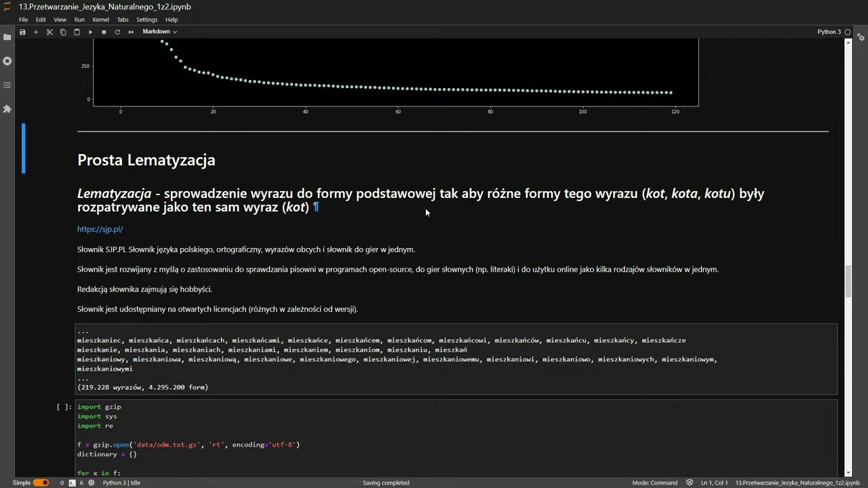The image size is (868, 488).
Task: Restart the kernel icon
Action: coord(117,32)
